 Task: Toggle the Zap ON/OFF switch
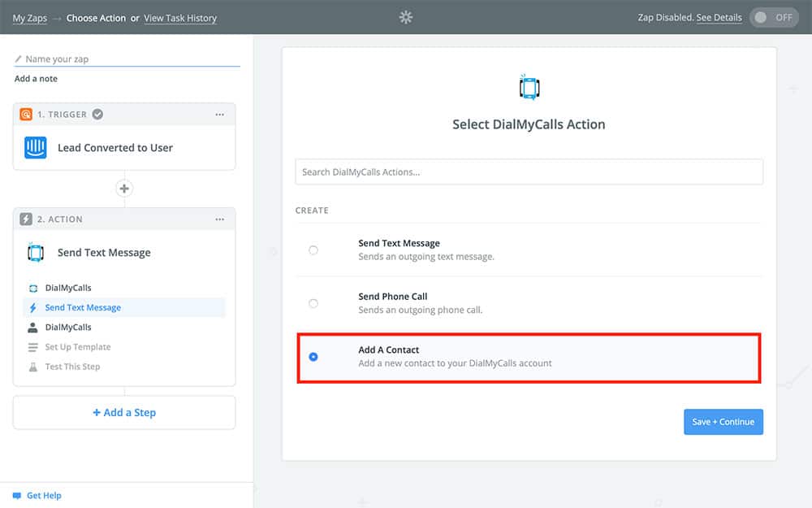pyautogui.click(x=774, y=18)
